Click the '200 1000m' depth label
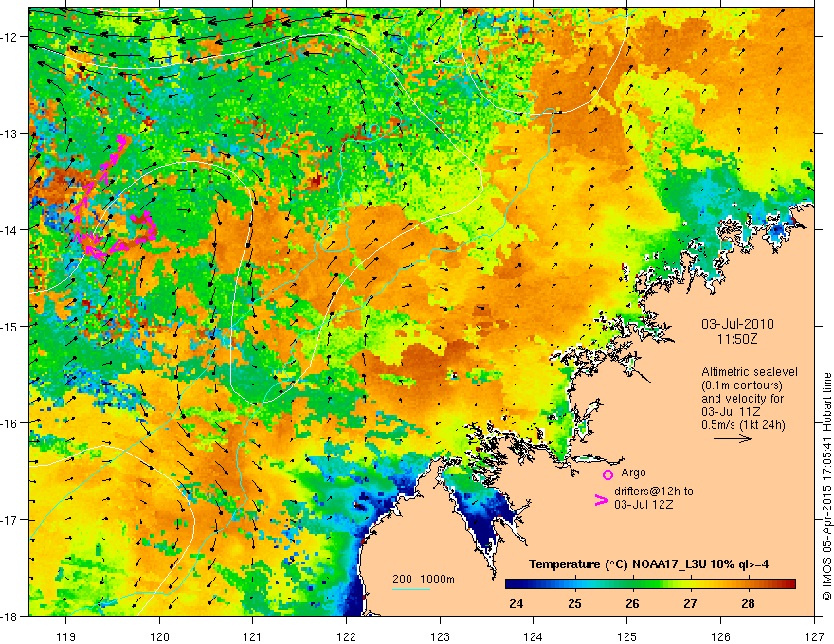This screenshot has height=644, width=834. point(424,580)
